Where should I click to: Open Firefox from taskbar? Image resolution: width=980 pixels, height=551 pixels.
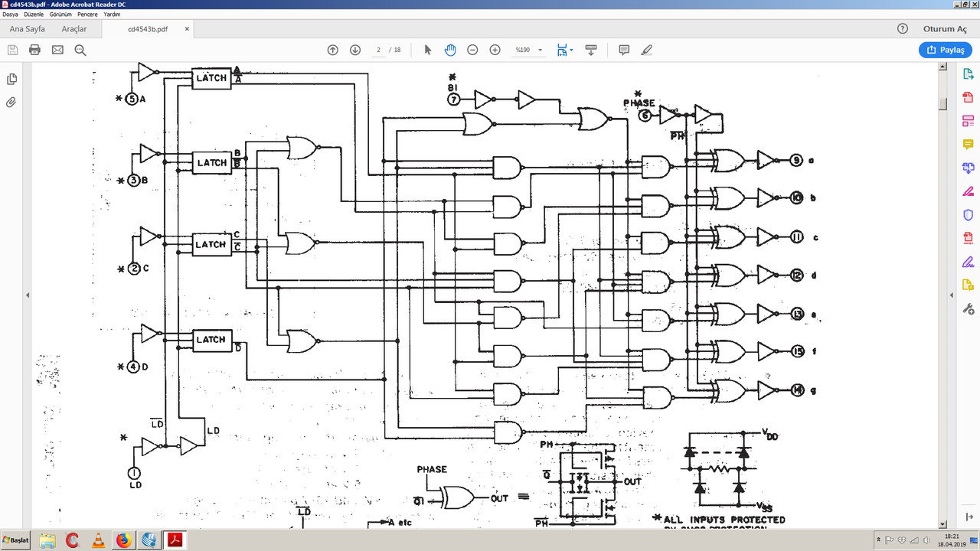pyautogui.click(x=123, y=541)
